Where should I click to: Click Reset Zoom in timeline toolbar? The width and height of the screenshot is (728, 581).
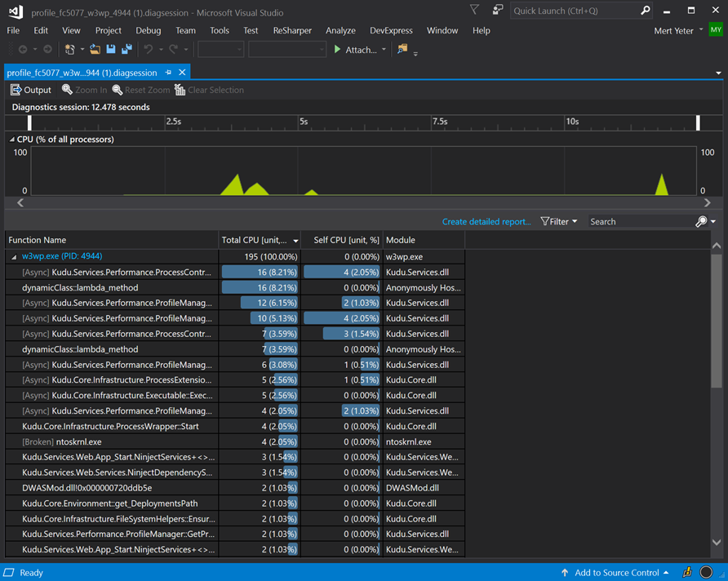(x=141, y=90)
